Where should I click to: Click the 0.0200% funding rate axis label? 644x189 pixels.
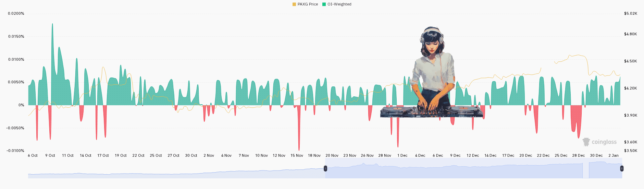tap(16, 14)
